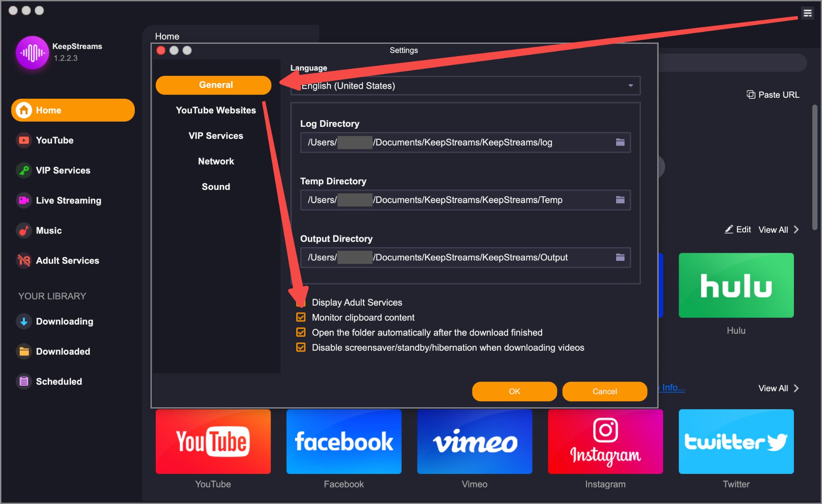The image size is (822, 504).
Task: Click the KeepStreams logo icon
Action: pyautogui.click(x=32, y=52)
